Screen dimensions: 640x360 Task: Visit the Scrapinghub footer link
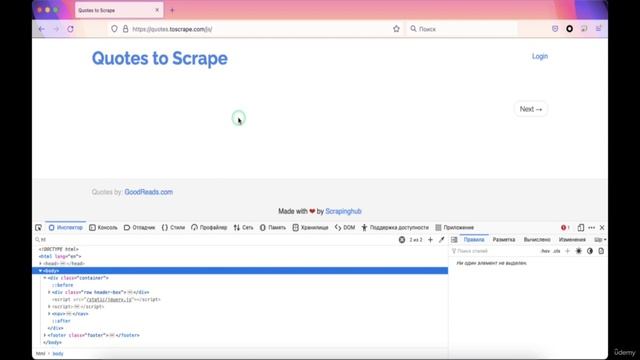(343, 211)
